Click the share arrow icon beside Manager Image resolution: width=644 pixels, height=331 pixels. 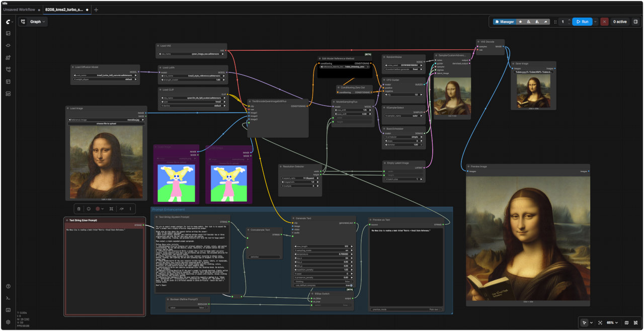[546, 22]
